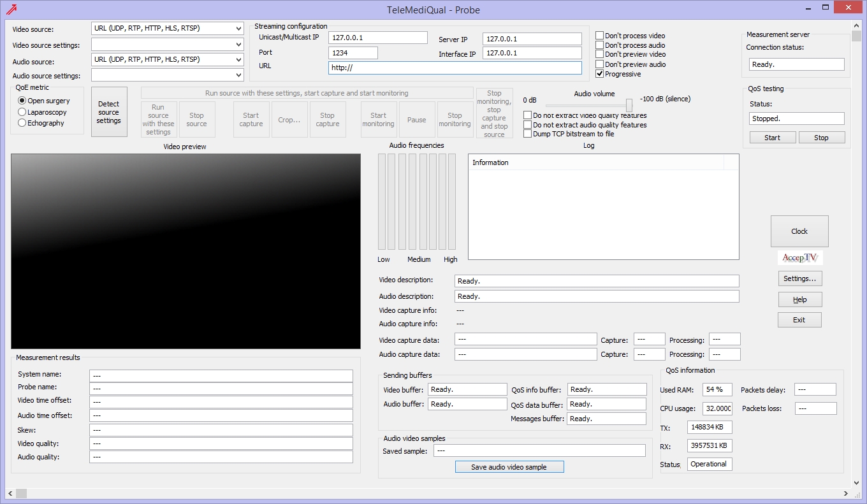Start QoS testing
The width and height of the screenshot is (867, 504).
coord(772,138)
